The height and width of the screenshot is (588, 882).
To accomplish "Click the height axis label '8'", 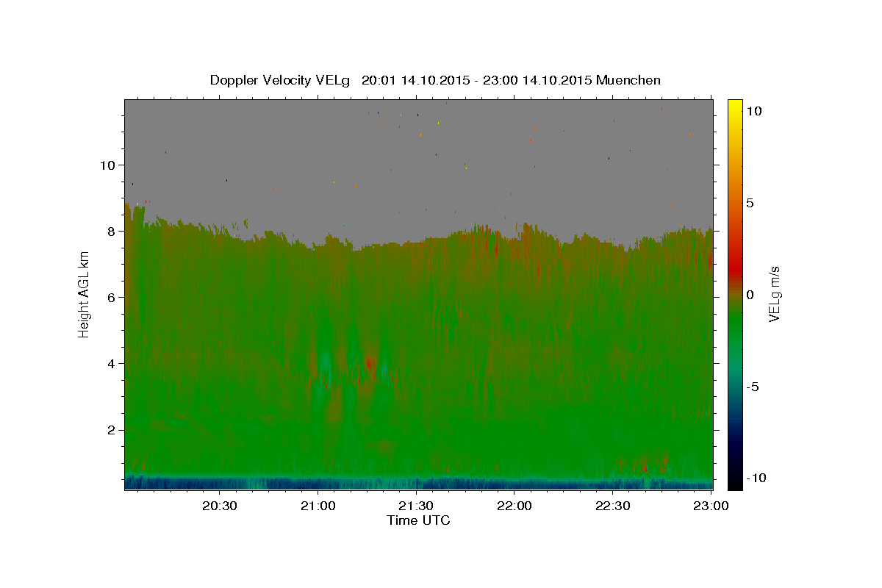I will (x=112, y=231).
